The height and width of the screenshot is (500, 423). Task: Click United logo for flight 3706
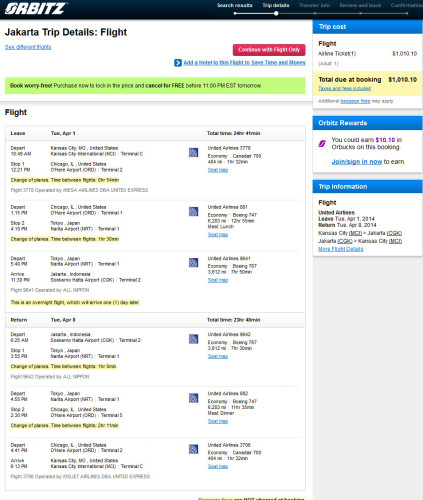click(x=194, y=449)
